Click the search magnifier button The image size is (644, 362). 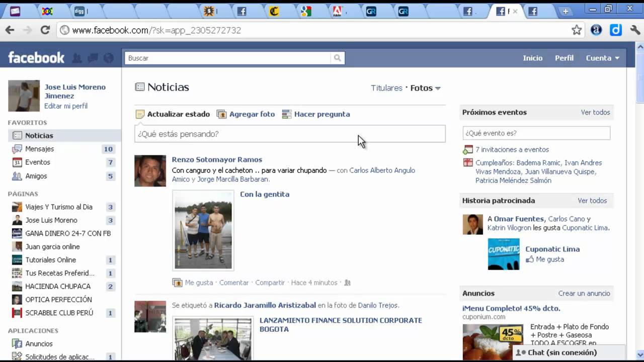click(338, 58)
